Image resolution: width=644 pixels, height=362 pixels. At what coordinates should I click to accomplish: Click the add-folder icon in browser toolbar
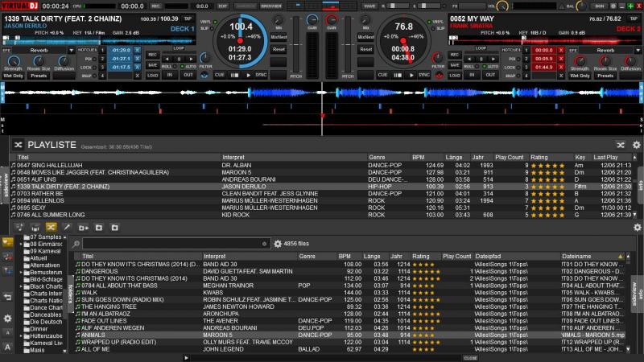pos(84,228)
